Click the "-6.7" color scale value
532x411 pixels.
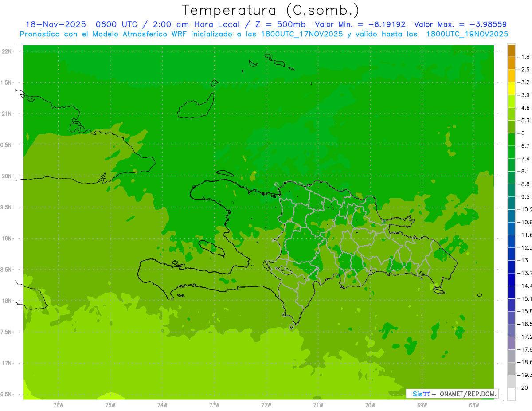(524, 146)
